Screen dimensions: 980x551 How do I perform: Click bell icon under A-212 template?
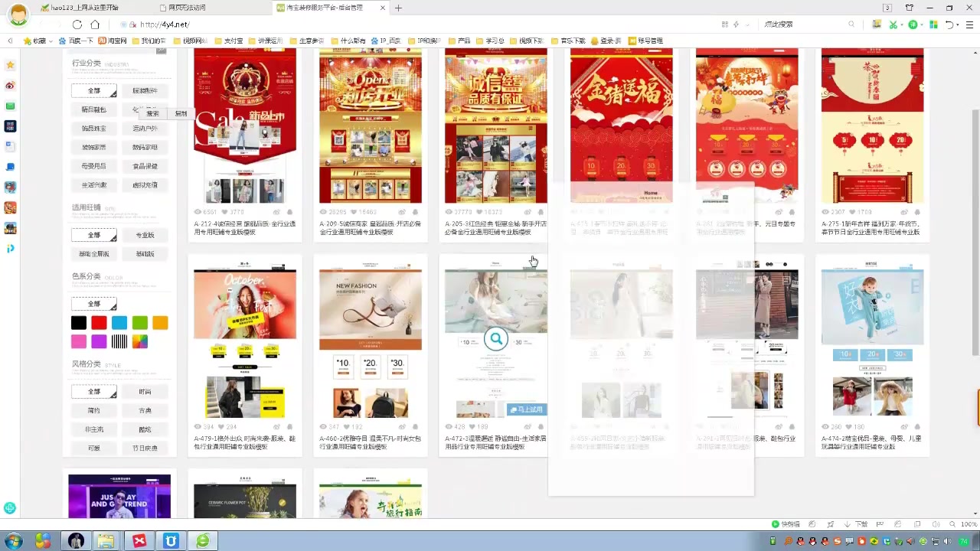coord(289,212)
